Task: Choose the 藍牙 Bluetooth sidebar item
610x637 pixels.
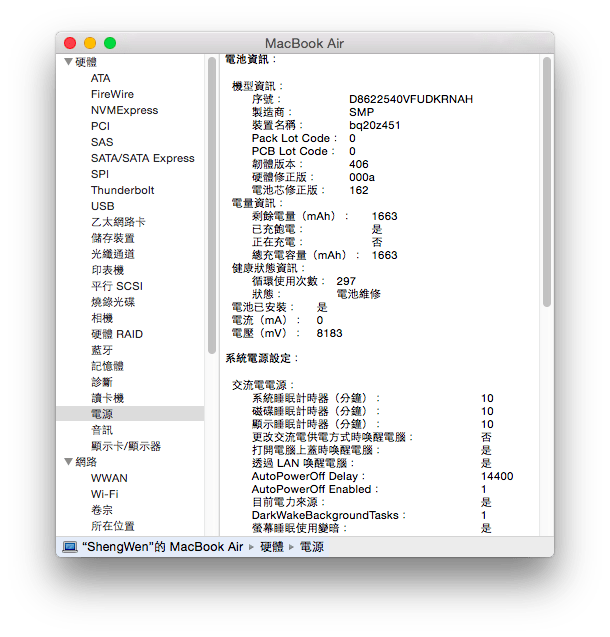Action: click(102, 350)
